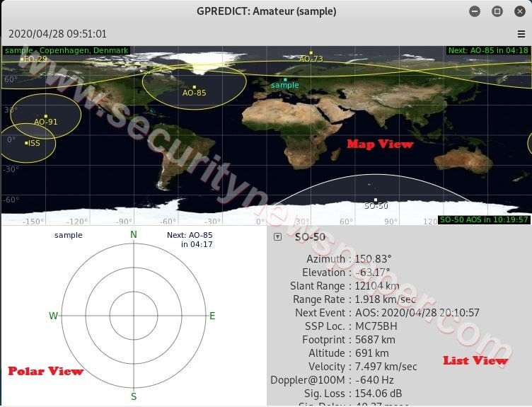
Task: Open the SO-50 satellite selector dropdown
Action: click(x=277, y=236)
